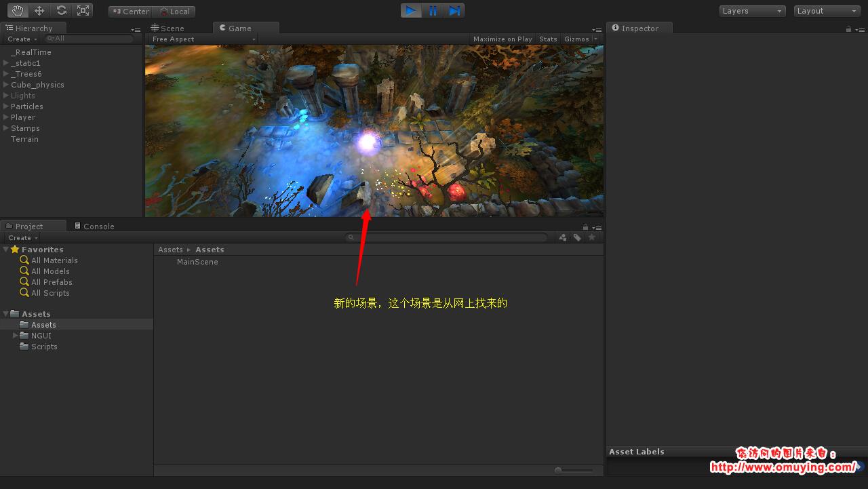This screenshot has height=489, width=868.
Task: Open the Project panel options menu
Action: [x=597, y=228]
